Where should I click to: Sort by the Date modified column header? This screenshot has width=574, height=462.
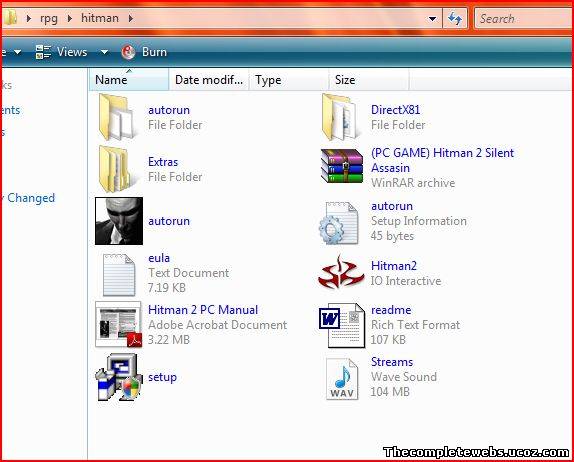[x=209, y=79]
